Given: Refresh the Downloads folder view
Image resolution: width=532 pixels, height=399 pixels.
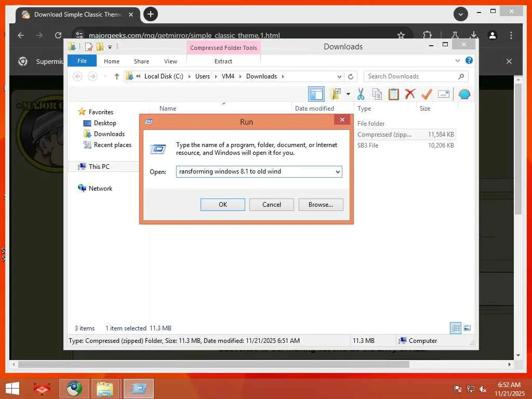Looking at the screenshot, I should [351, 76].
